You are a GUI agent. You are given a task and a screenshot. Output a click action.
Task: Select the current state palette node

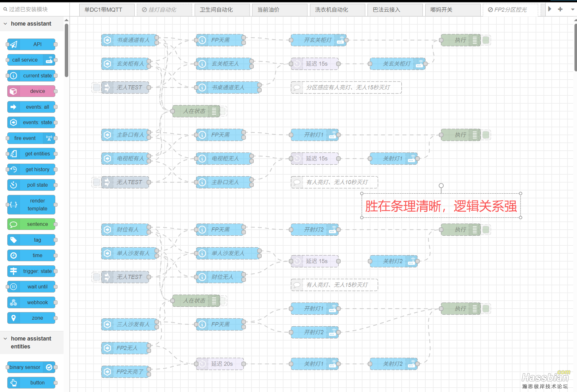tap(31, 75)
